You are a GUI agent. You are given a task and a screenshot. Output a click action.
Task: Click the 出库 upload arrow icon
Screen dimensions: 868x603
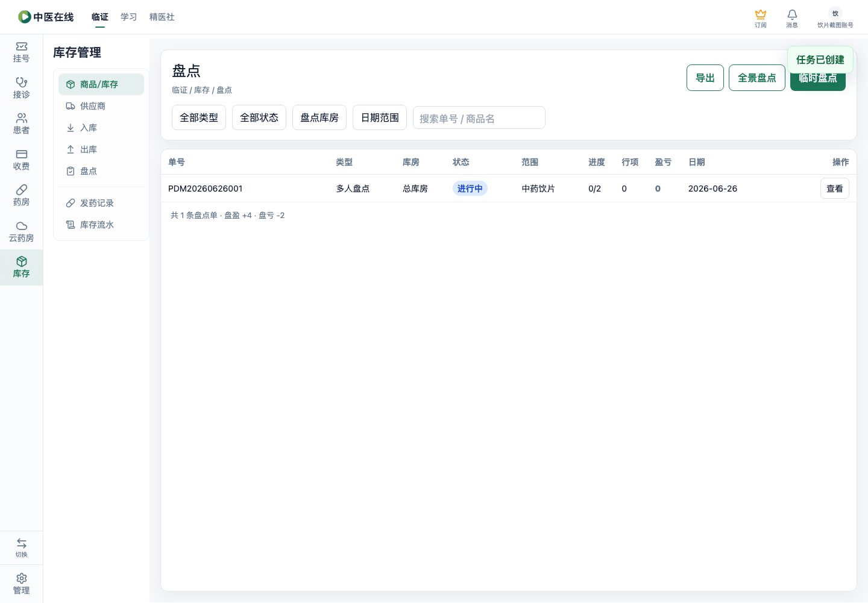point(71,149)
